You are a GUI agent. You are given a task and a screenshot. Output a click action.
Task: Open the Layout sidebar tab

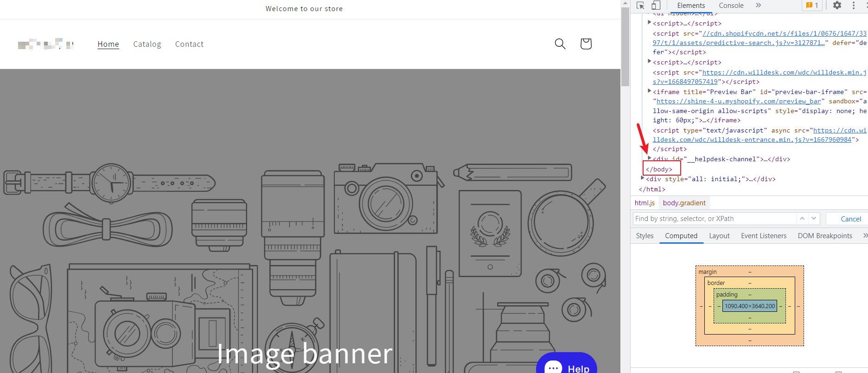[x=719, y=236]
